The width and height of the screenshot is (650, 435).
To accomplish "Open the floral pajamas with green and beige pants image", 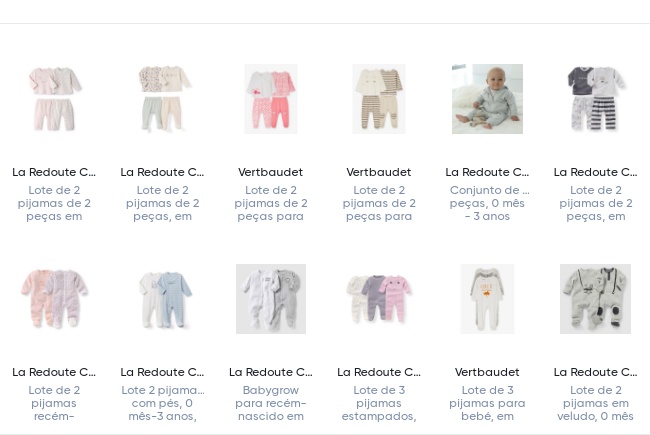I will click(163, 99).
